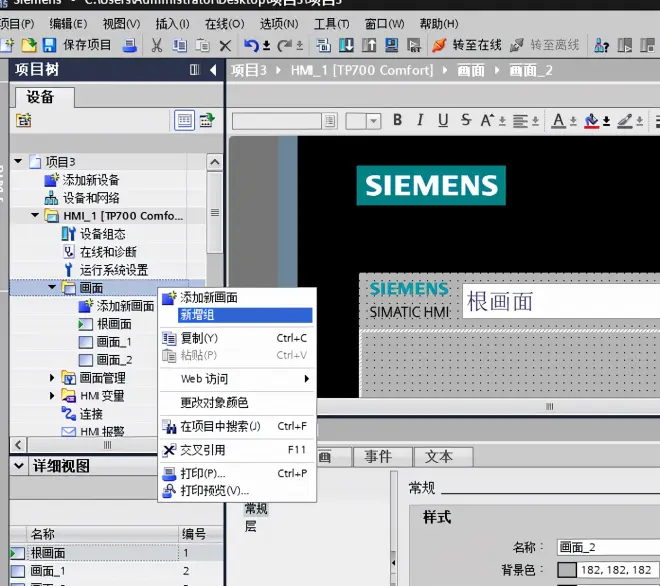
Task: Click the delete X icon in toolbar
Action: click(226, 45)
